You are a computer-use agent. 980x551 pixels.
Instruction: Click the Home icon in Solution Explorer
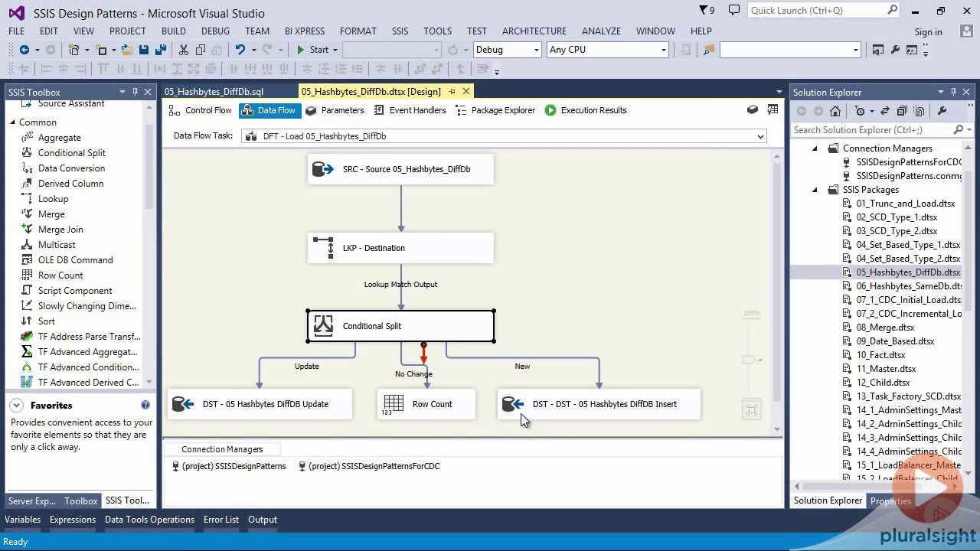pyautogui.click(x=835, y=111)
